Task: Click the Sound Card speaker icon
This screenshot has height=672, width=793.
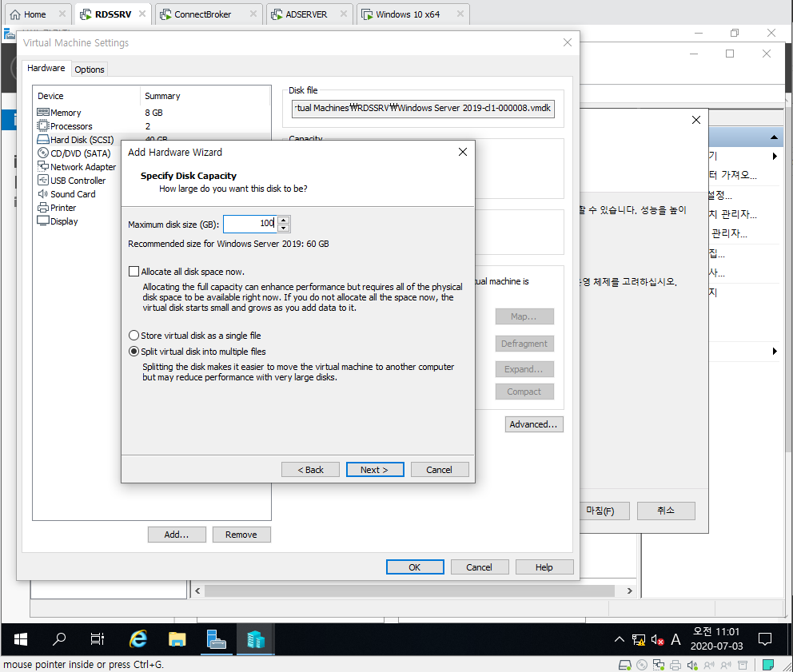Action: click(43, 193)
